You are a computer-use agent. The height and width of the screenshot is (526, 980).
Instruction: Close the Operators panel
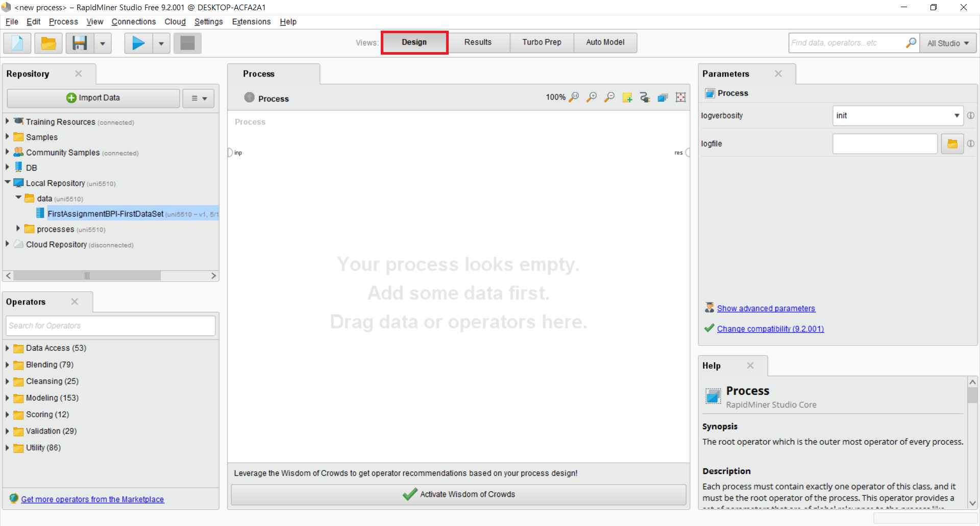75,302
